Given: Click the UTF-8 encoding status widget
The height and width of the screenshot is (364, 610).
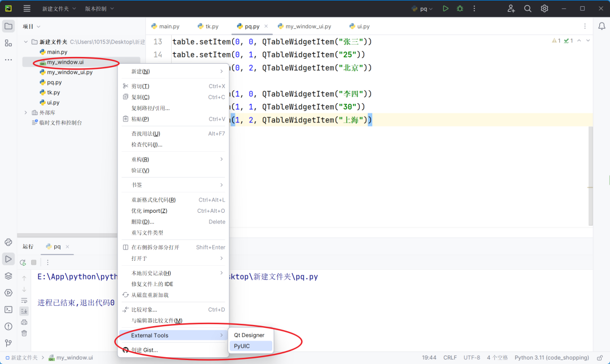Looking at the screenshot, I should click(x=472, y=358).
